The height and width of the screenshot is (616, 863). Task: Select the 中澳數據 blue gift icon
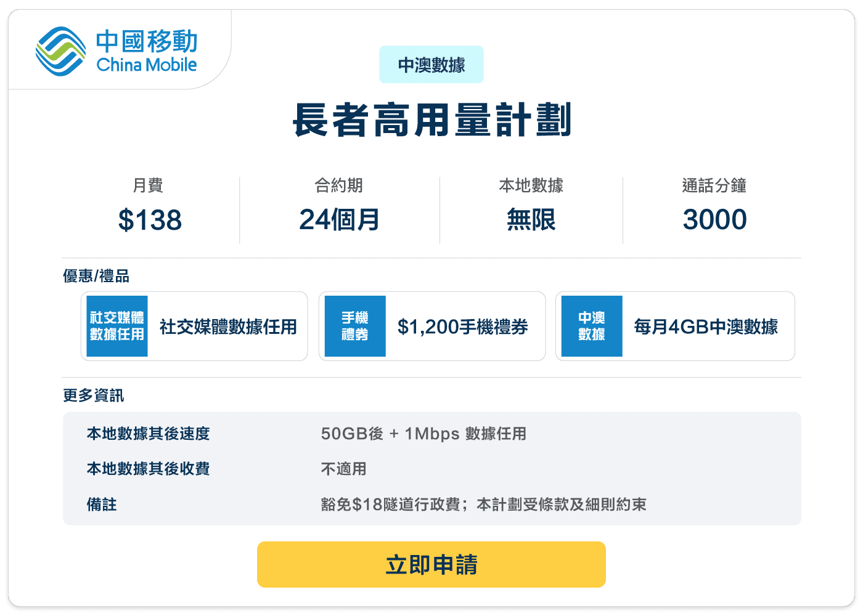(591, 326)
